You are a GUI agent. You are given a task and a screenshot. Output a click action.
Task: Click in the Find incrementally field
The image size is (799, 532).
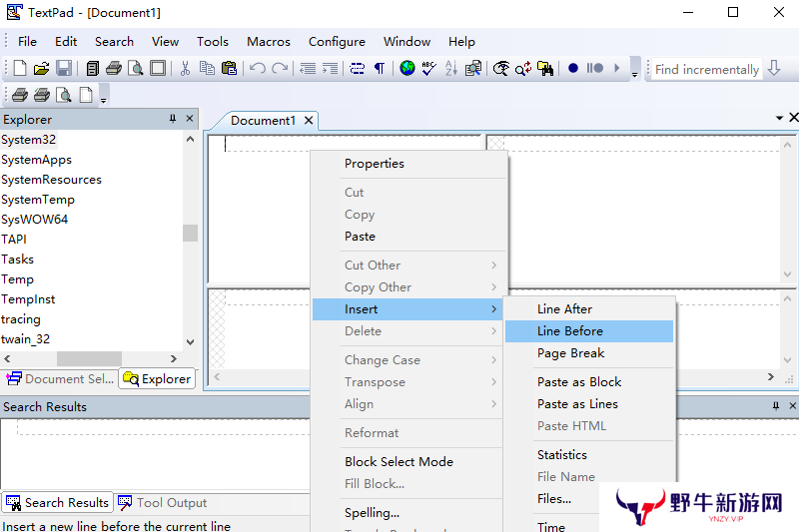click(706, 69)
